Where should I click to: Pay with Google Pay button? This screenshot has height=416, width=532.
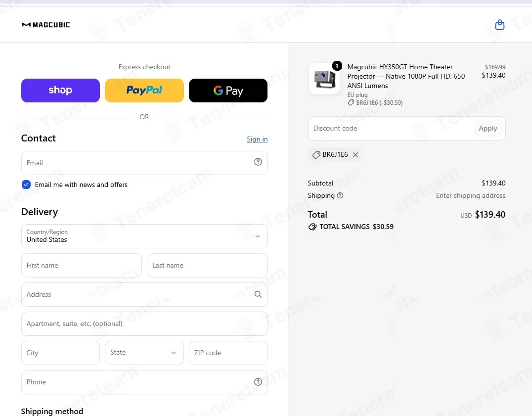(x=228, y=90)
